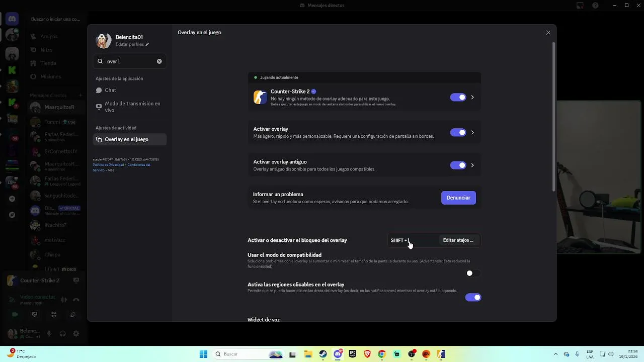
Task: Open the Chat settings section
Action: [x=130, y=90]
